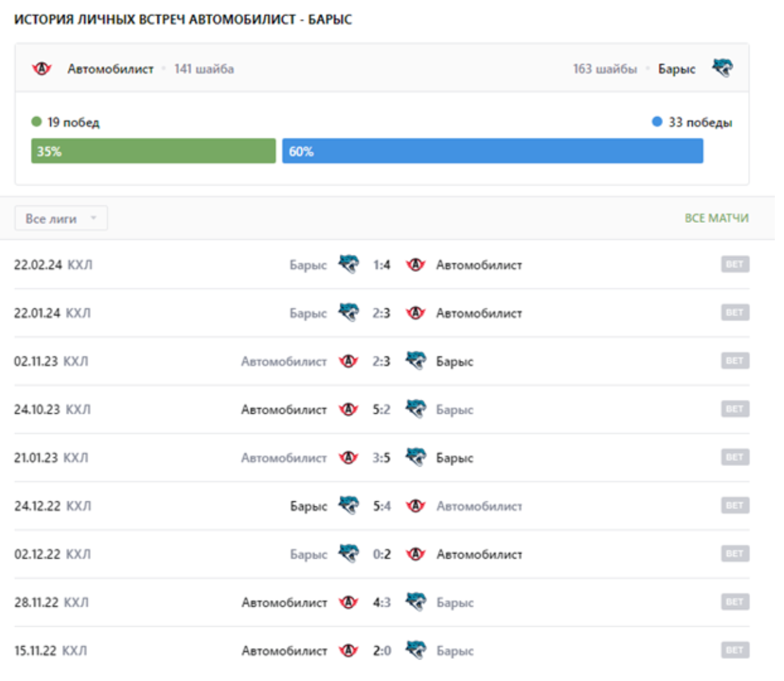The width and height of the screenshot is (784, 681).
Task: Open the "Все лиги" league filter dropdown
Action: 61,218
